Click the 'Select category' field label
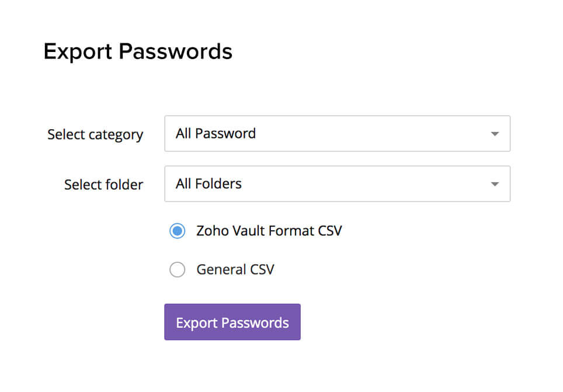 click(x=95, y=135)
